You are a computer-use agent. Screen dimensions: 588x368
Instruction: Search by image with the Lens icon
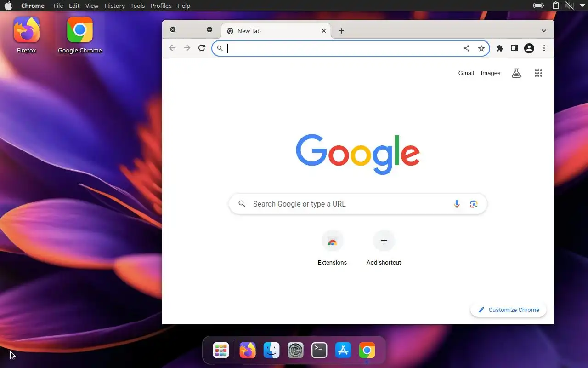(474, 204)
